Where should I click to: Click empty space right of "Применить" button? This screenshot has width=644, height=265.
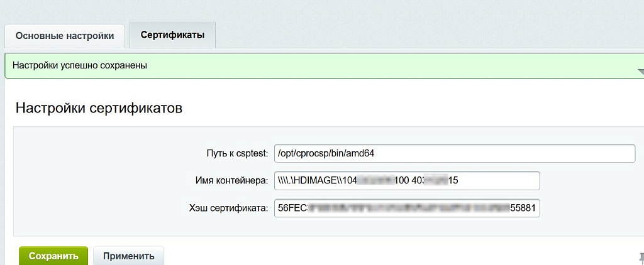(377, 256)
